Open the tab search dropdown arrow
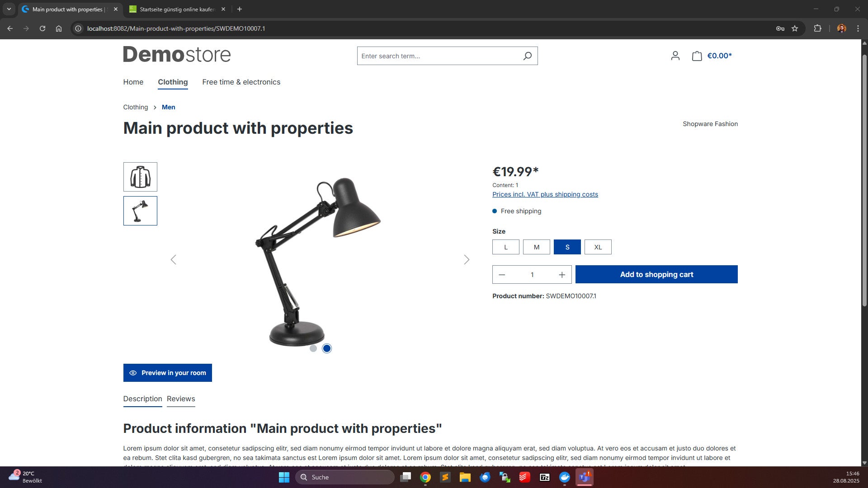Viewport: 868px width, 488px height. (9, 9)
